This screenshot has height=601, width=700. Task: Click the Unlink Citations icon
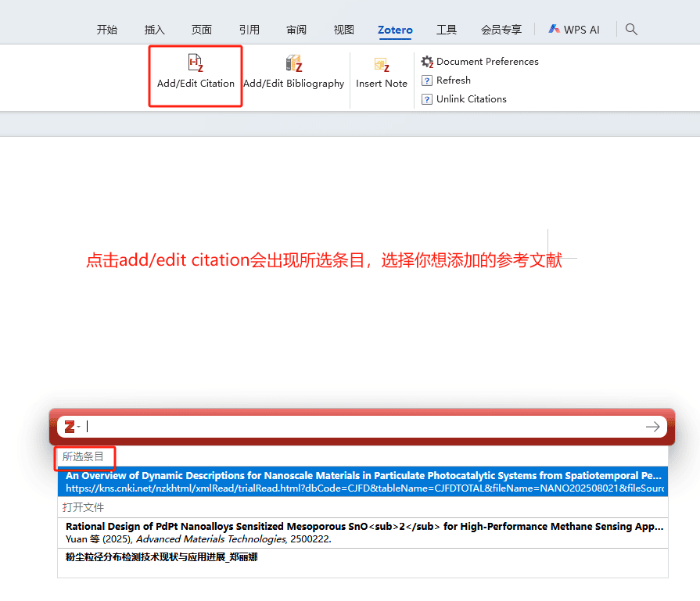click(427, 98)
